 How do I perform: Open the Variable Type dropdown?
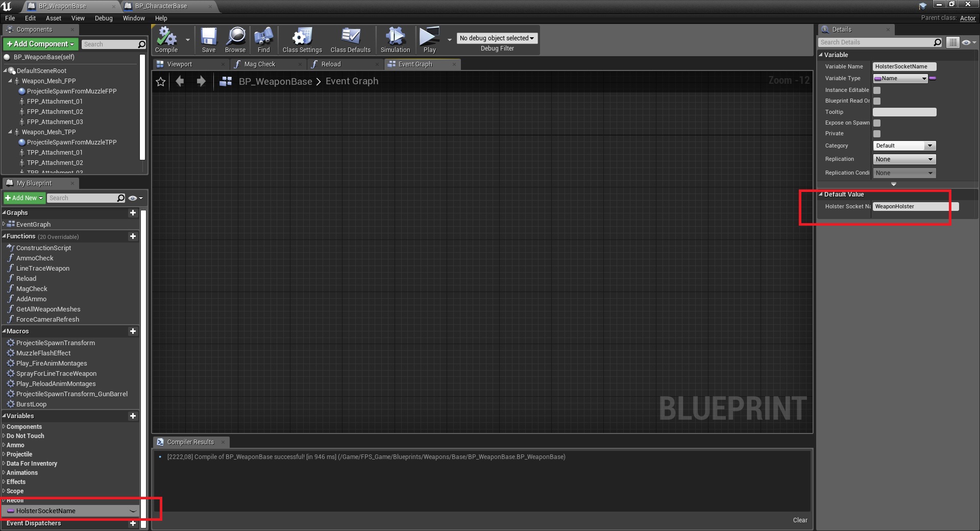pos(900,79)
